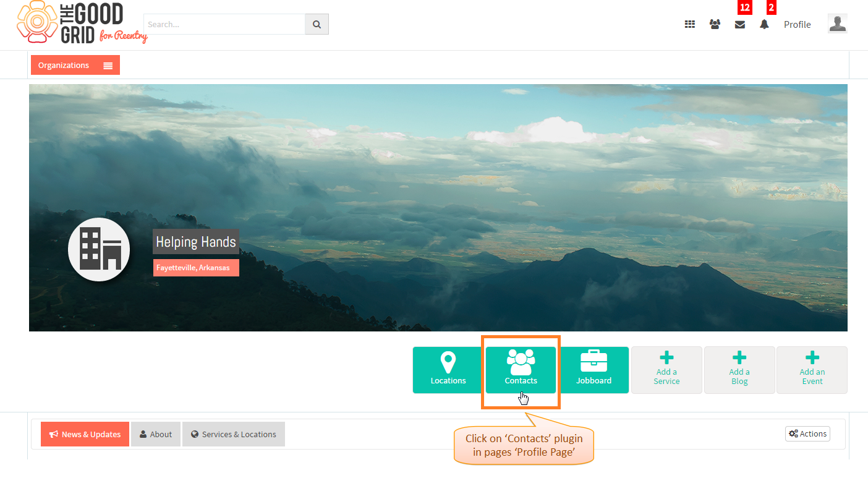Viewport: 868px width, 478px height.
Task: Click the organization building avatar
Action: [x=99, y=249]
